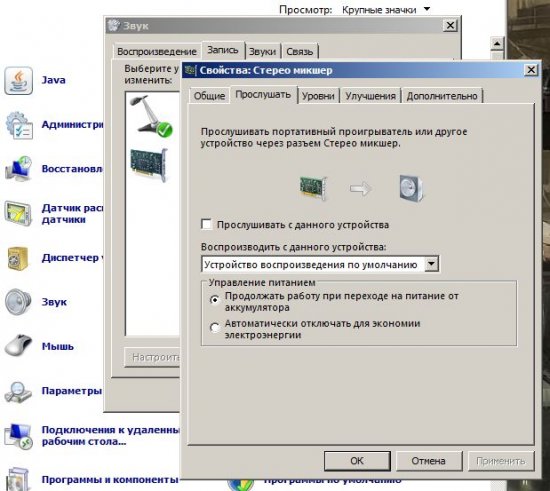Image resolution: width=550 pixels, height=491 pixels.
Task: Switch to the Уровни tab
Action: [x=318, y=96]
